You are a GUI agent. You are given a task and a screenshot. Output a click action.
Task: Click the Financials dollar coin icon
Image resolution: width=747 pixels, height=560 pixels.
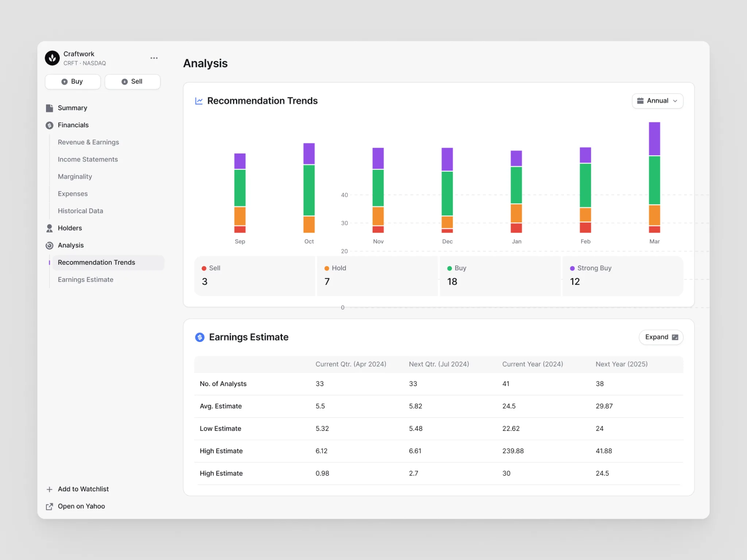[50, 125]
